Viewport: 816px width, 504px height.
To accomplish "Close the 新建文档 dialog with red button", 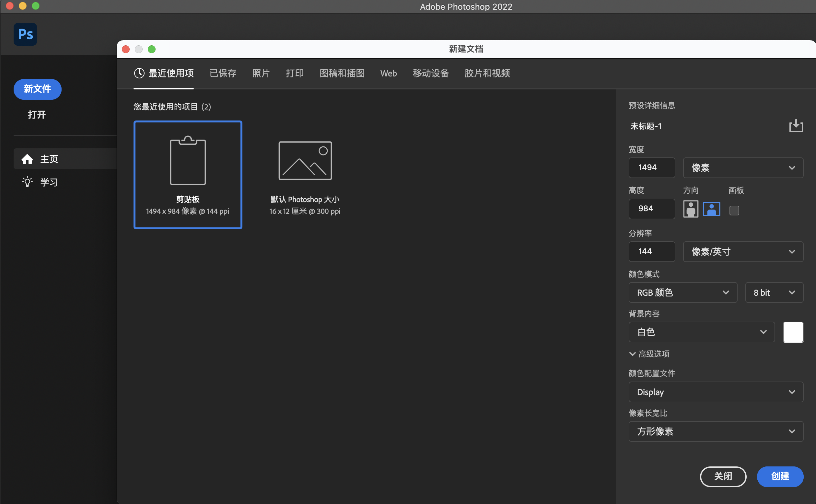I will [x=126, y=49].
